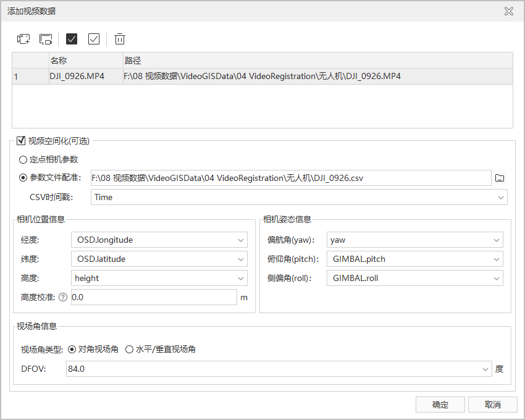This screenshot has width=525, height=420.
Task: Click the add video file icon
Action: pos(23,39)
